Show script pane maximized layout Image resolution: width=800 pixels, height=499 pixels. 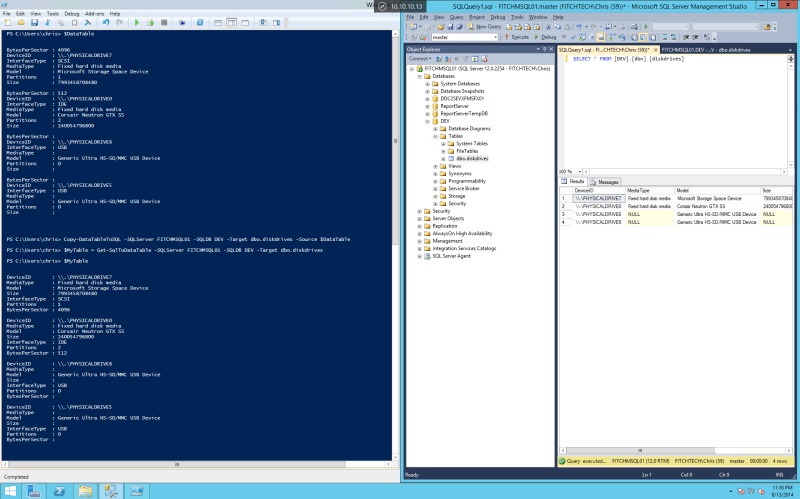[x=245, y=23]
